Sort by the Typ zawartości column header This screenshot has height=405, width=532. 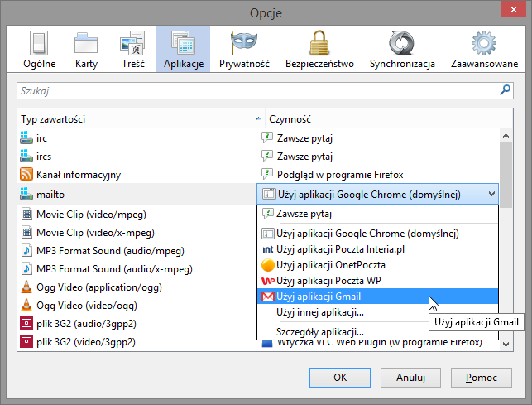click(x=141, y=119)
